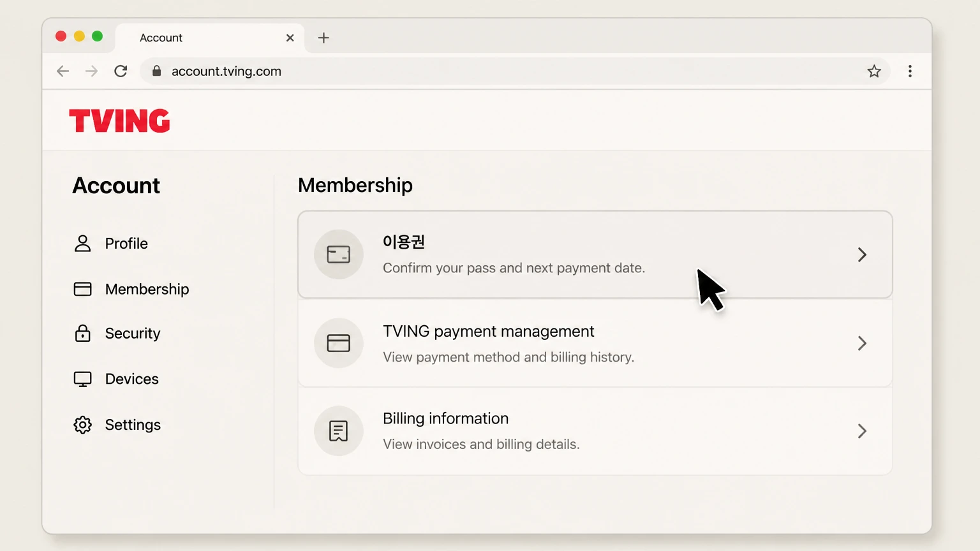Click the red macOS close button
980x551 pixels.
pos(61,36)
